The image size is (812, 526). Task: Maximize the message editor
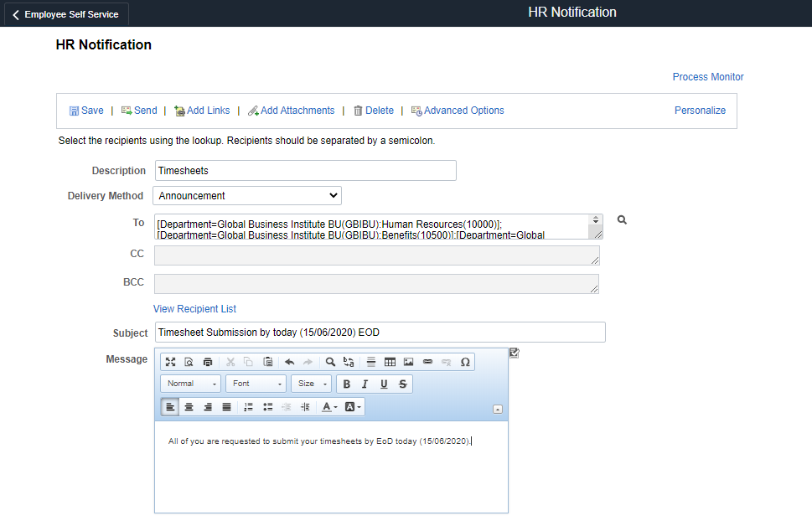170,362
